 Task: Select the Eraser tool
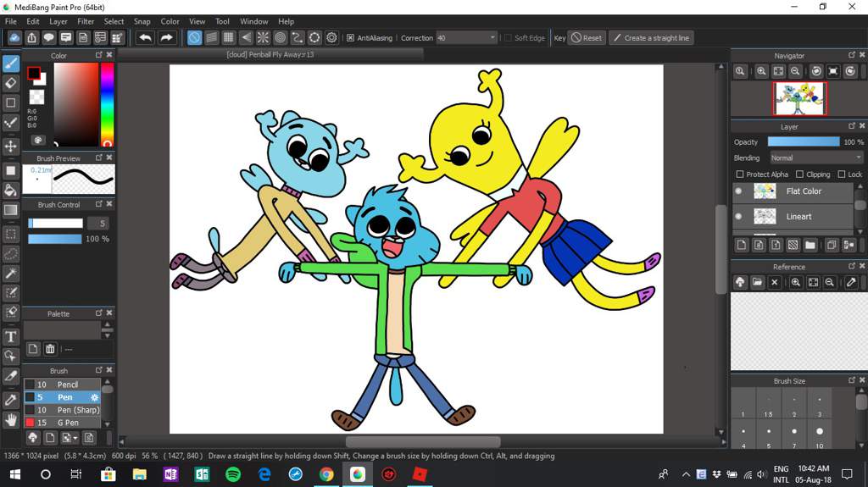coord(10,83)
